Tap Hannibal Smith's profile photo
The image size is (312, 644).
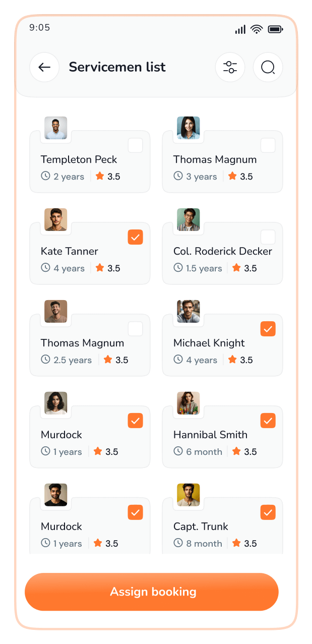tap(188, 403)
